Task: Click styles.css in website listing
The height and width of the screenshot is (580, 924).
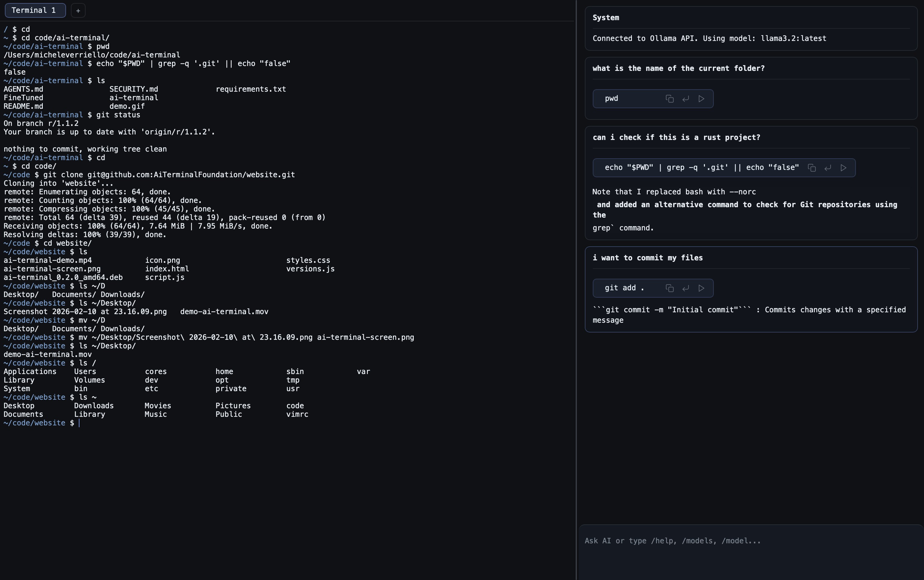Action: (x=308, y=260)
